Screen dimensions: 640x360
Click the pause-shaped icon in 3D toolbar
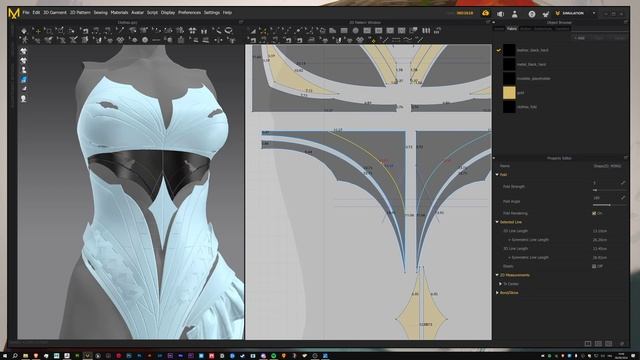204,31
